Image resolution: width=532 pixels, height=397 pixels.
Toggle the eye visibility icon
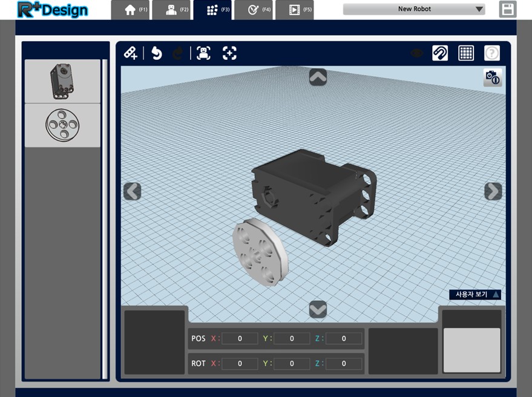pos(416,53)
